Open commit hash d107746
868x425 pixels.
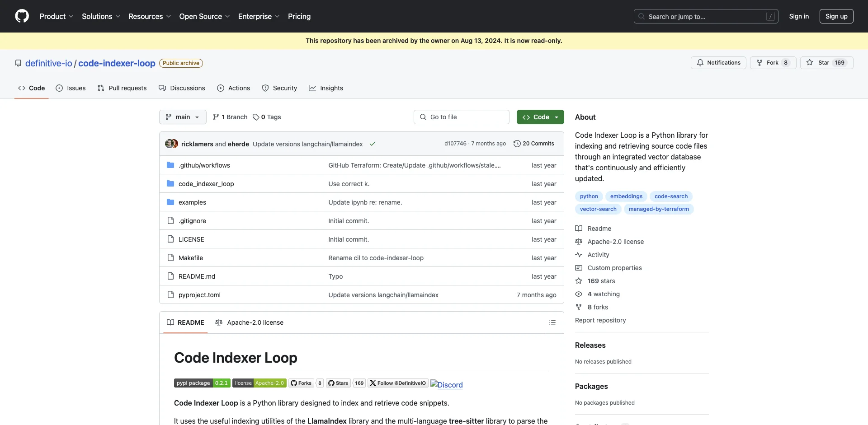point(455,144)
